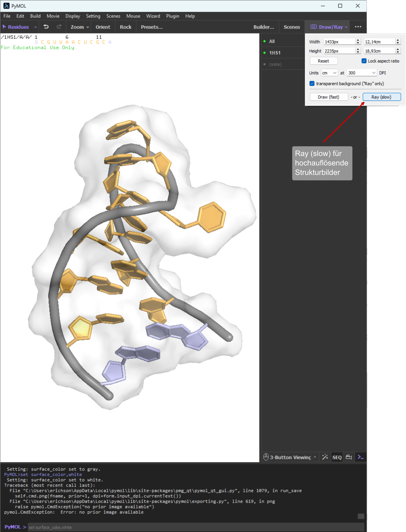The image size is (406, 532).
Task: Increase Width pixel value with stepper
Action: point(358,40)
